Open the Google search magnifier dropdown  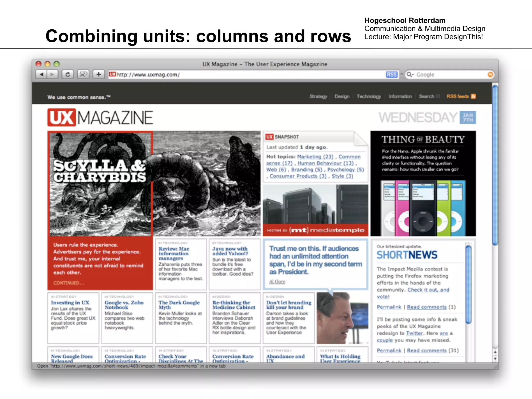click(410, 75)
